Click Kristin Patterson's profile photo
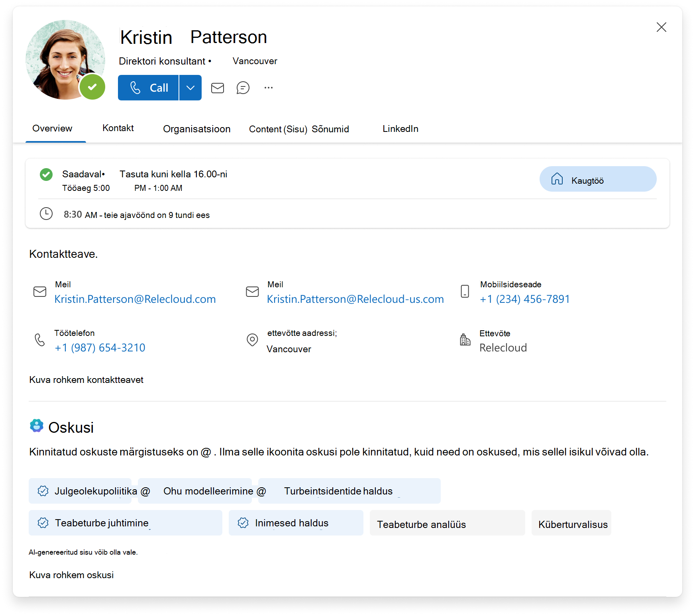695x616 pixels. pos(65,60)
